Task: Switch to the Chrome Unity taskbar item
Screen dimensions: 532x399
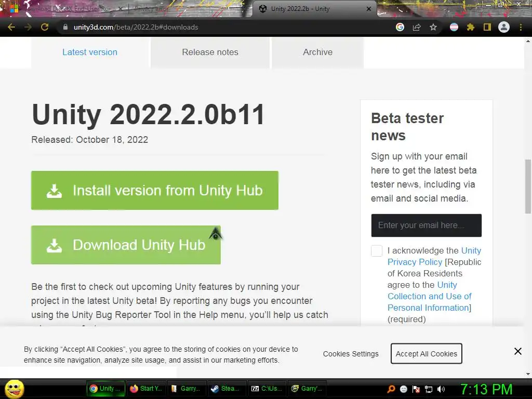Action: point(105,389)
